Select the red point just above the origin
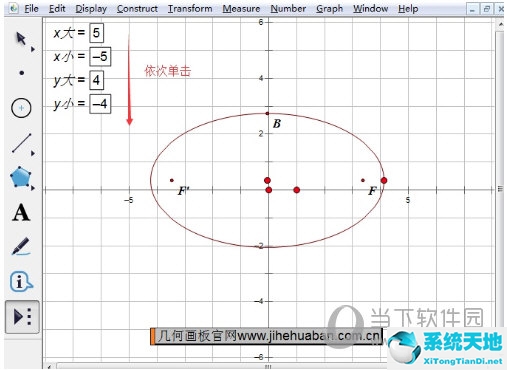The width and height of the screenshot is (507, 370). [x=267, y=180]
